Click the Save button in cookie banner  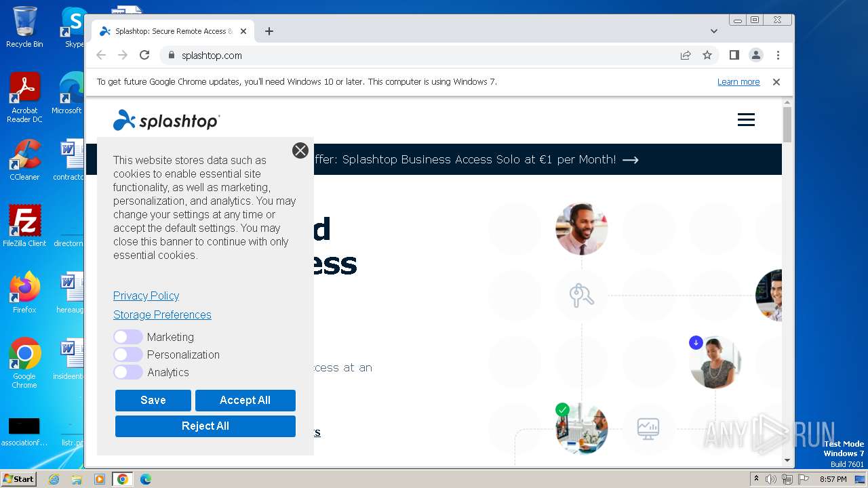[153, 401]
